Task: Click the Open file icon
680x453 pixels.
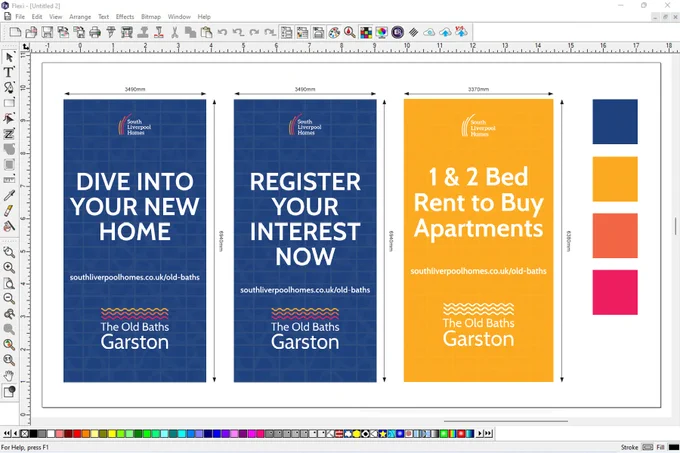Action: coord(31,32)
